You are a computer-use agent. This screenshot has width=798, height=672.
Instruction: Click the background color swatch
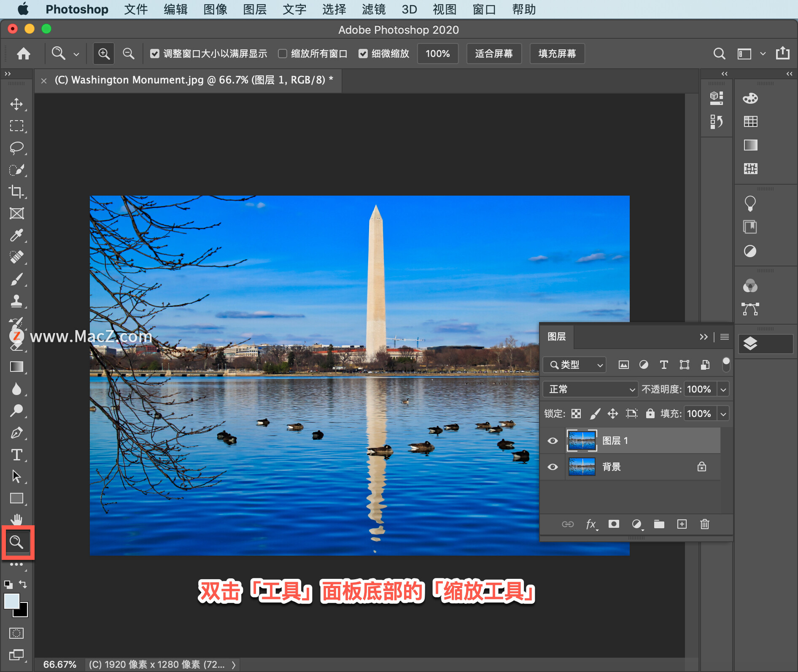click(23, 613)
